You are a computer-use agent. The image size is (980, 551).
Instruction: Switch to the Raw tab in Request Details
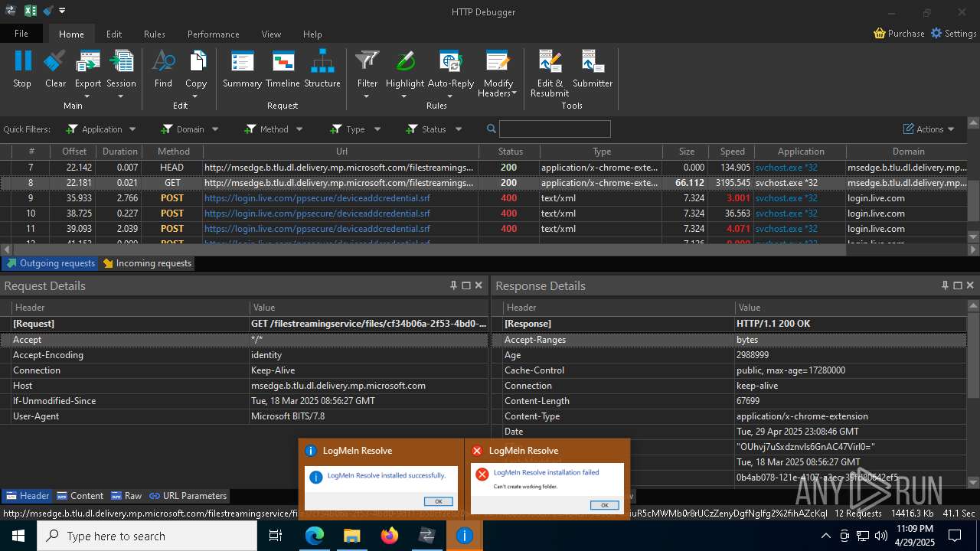tap(126, 496)
